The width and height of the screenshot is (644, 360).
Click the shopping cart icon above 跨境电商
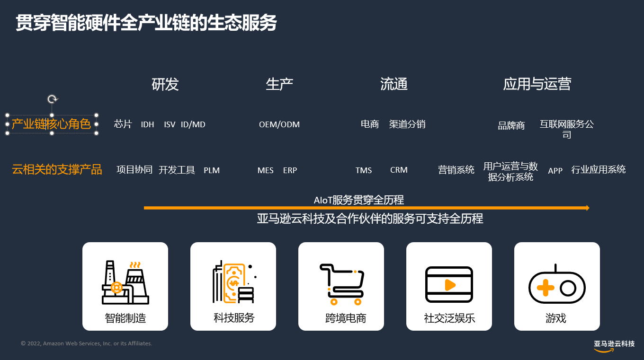point(342,284)
